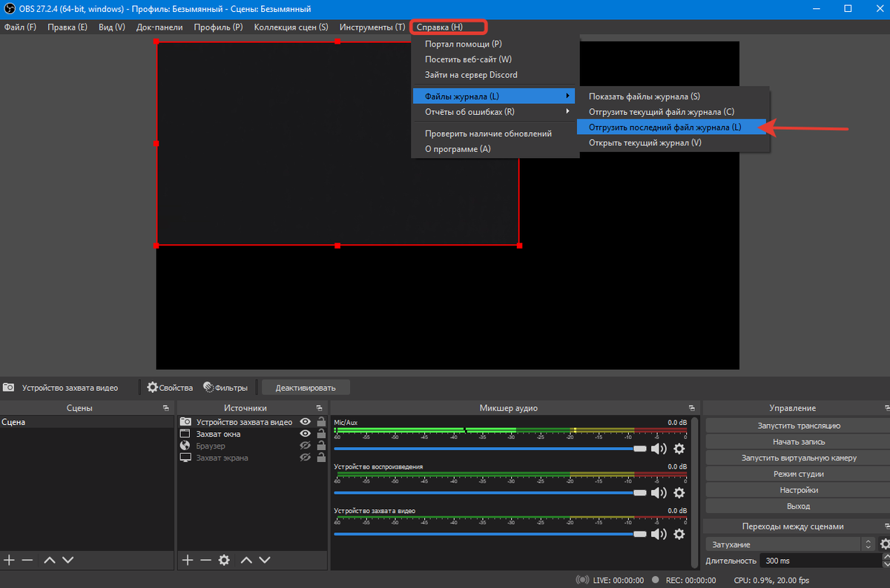Select Отгрузить последний файл журнала
This screenshot has width=890, height=588.
coord(665,127)
